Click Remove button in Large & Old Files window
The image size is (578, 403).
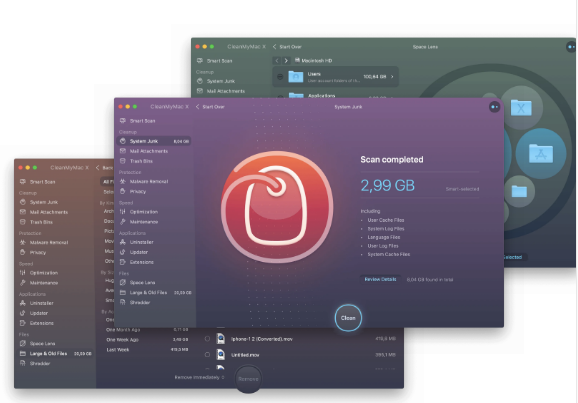[248, 379]
